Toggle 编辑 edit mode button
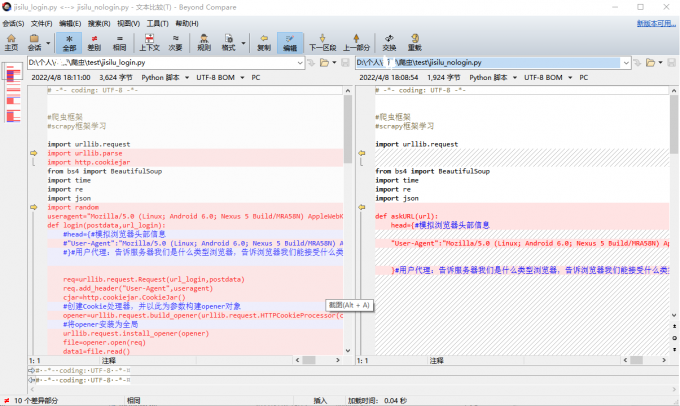The image size is (680, 406). pyautogui.click(x=290, y=43)
